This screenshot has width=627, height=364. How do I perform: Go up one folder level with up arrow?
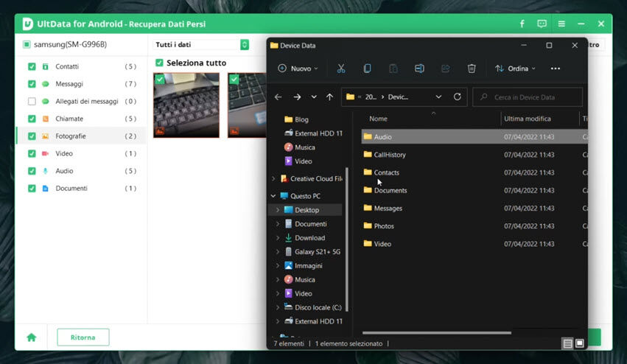[329, 97]
